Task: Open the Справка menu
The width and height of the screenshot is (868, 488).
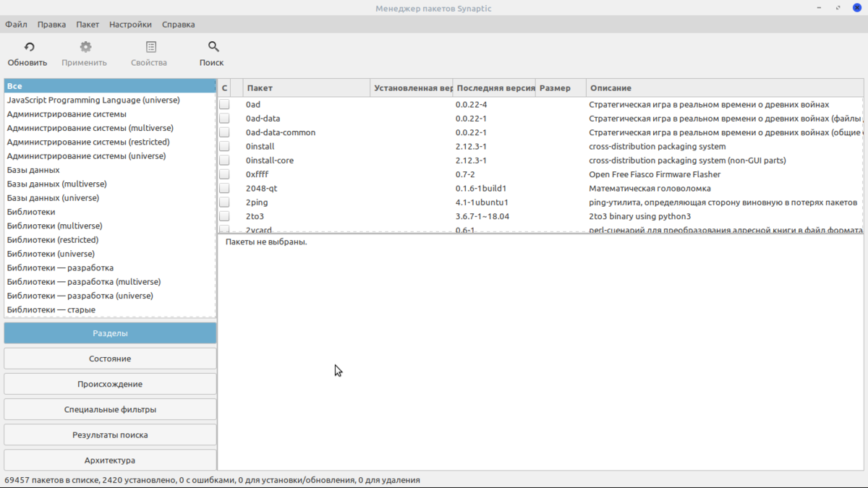Action: [x=178, y=24]
